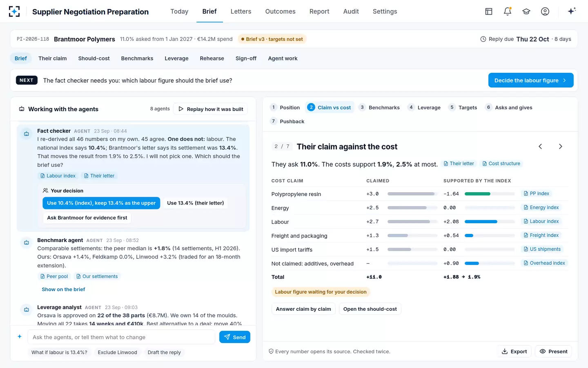588x368 pixels.
Task: Click Show on the brief link
Action: [x=63, y=289]
